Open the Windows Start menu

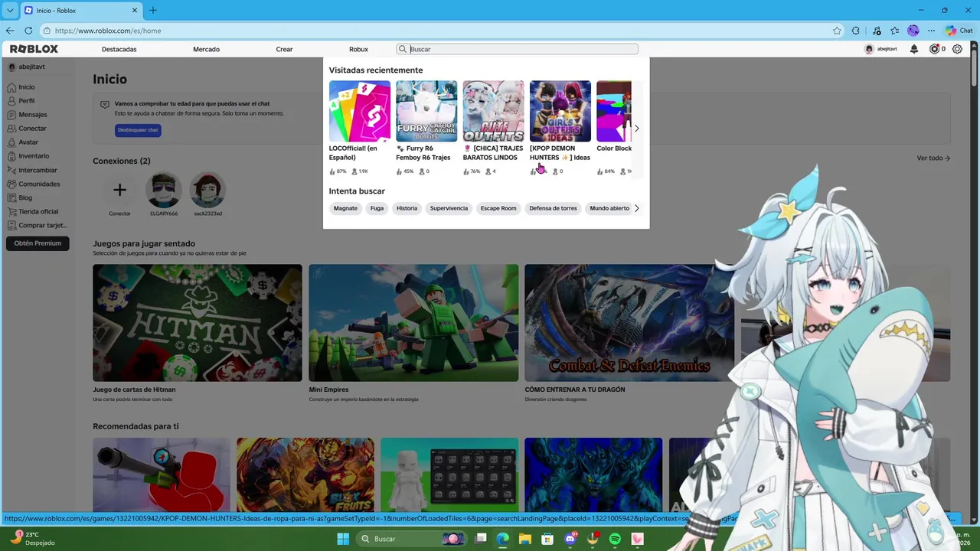point(343,539)
